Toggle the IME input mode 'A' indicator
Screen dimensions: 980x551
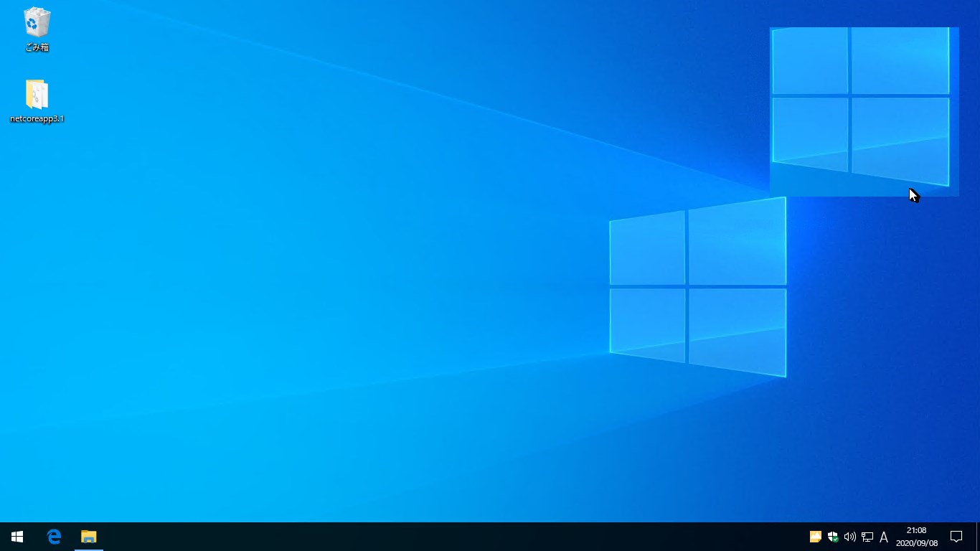[x=884, y=537]
